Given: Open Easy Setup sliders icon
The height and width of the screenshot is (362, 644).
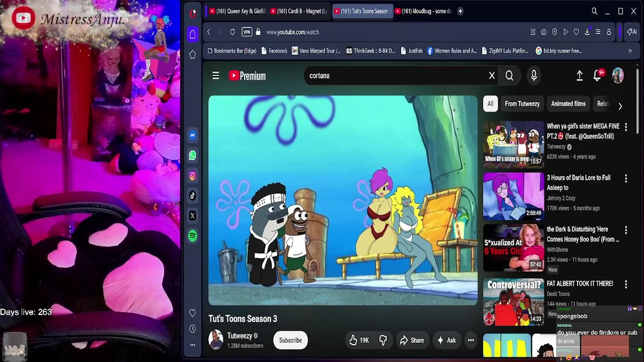Looking at the screenshot, I should [x=598, y=32].
